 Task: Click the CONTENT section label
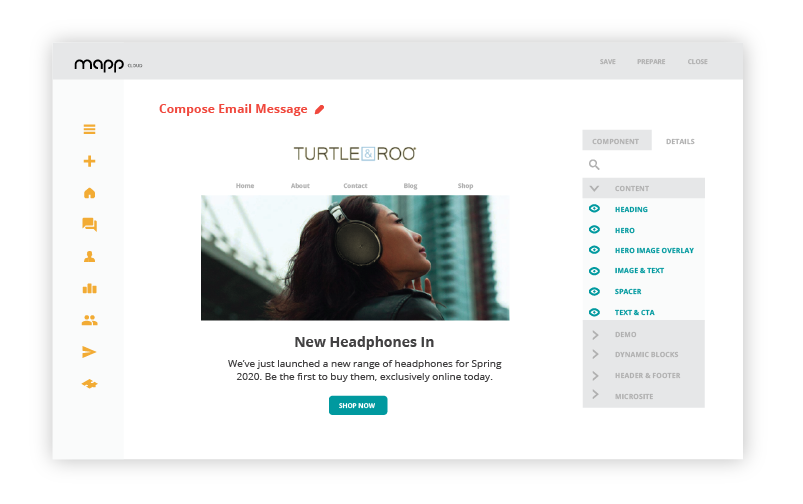click(631, 188)
